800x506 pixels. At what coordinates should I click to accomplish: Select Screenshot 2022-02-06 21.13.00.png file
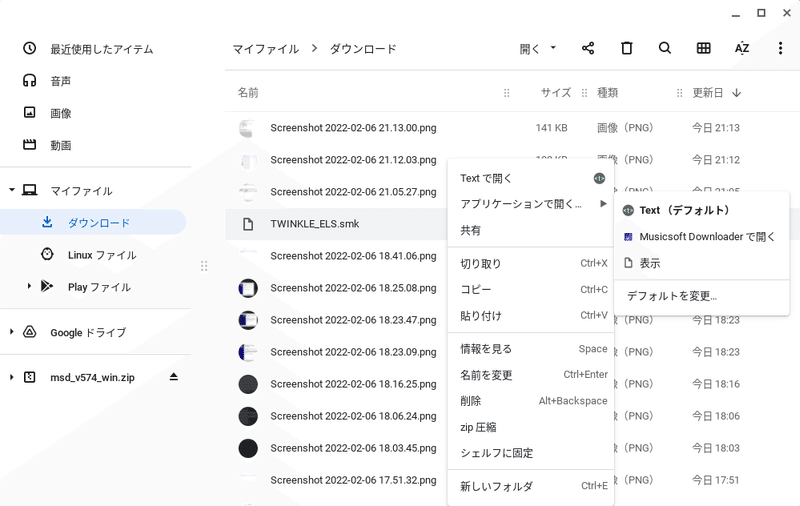point(353,128)
